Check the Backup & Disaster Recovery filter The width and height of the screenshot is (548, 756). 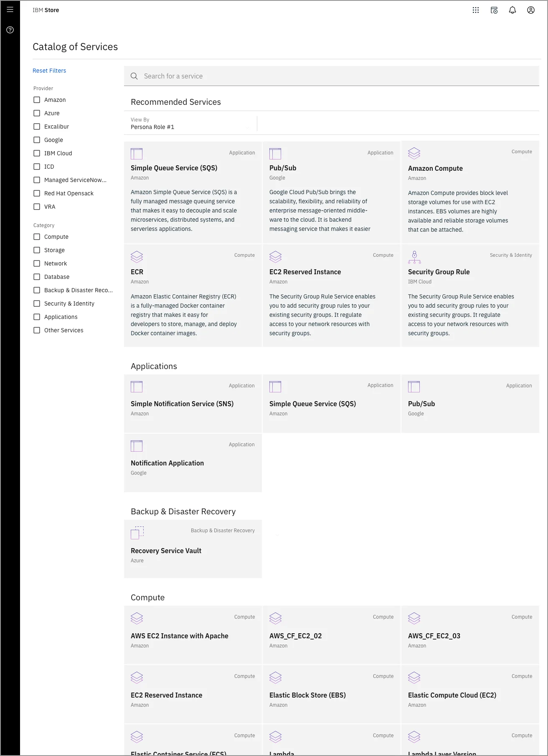tap(37, 290)
